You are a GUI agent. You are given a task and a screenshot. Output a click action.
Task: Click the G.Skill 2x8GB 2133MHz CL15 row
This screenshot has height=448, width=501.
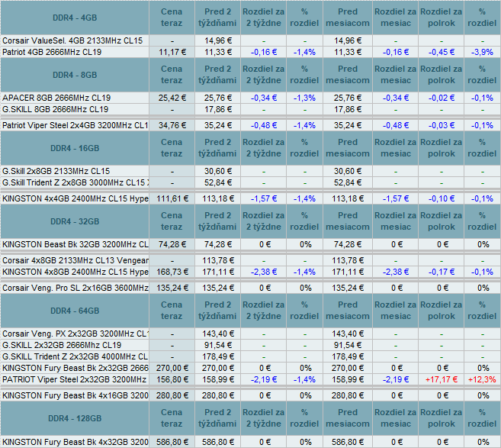pos(250,171)
